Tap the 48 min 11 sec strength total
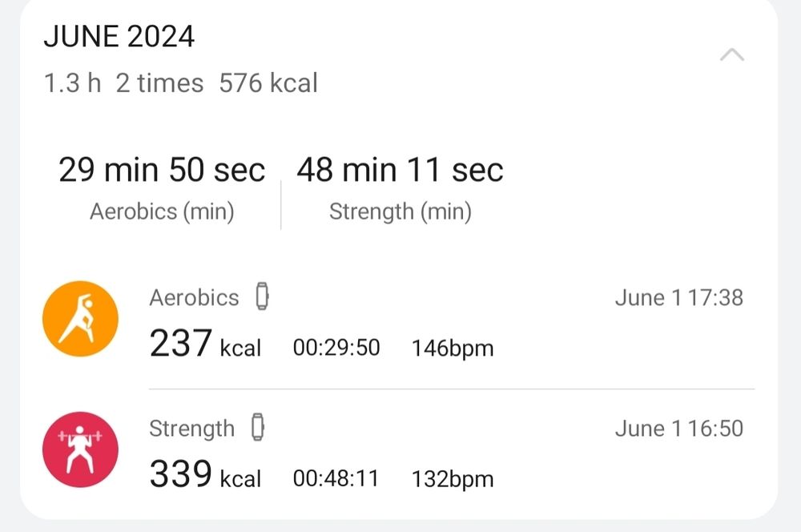The width and height of the screenshot is (801, 532). (x=400, y=170)
